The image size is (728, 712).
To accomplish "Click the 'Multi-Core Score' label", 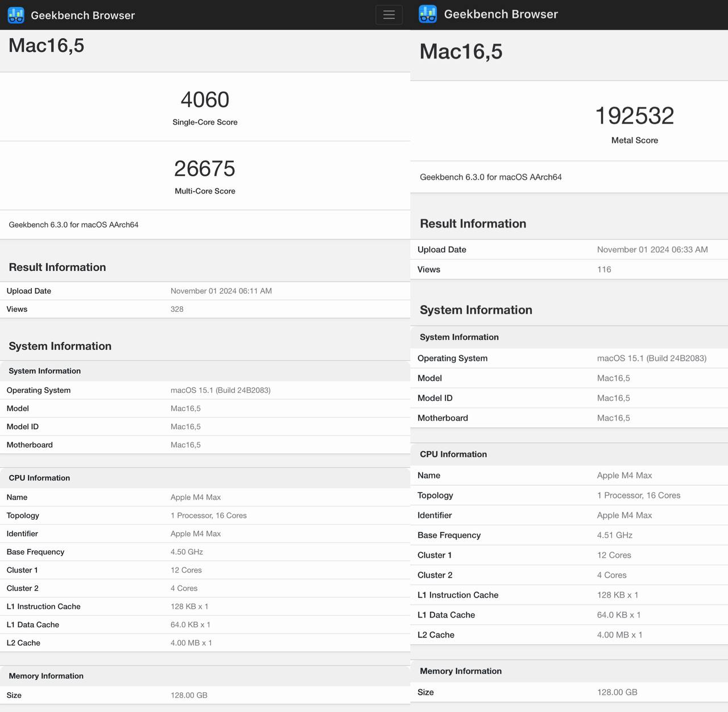I will point(205,191).
